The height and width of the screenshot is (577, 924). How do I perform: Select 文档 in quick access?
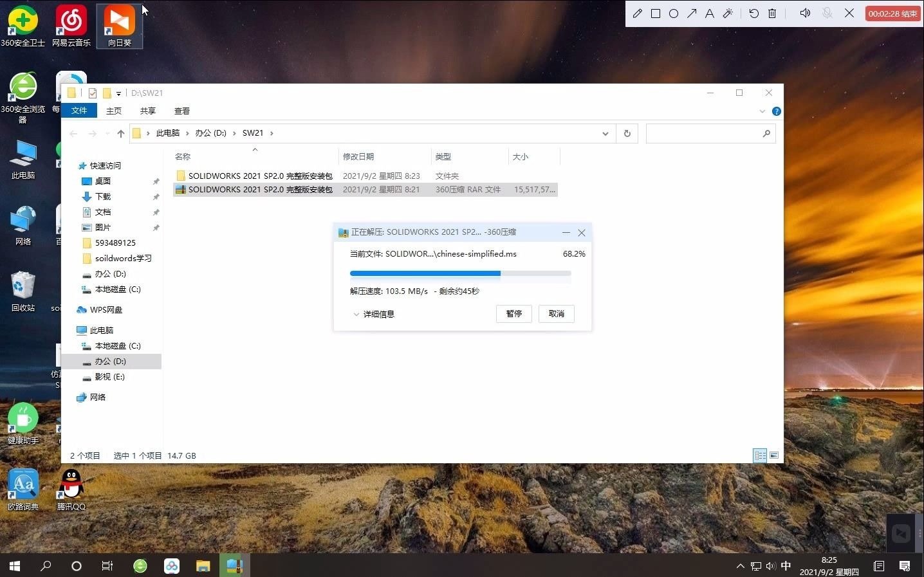(x=103, y=212)
